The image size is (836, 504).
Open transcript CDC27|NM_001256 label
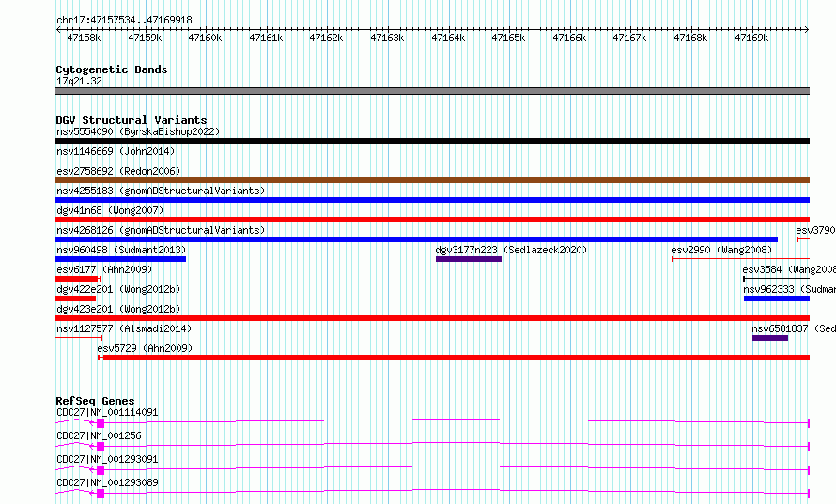pos(99,435)
